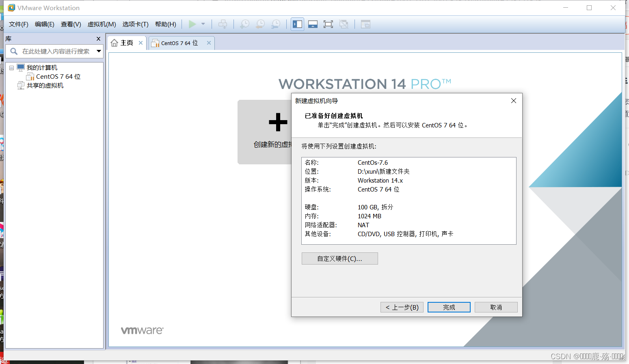629x364 pixels.
Task: Collapse the 我的计算机 tree node
Action: point(12,68)
